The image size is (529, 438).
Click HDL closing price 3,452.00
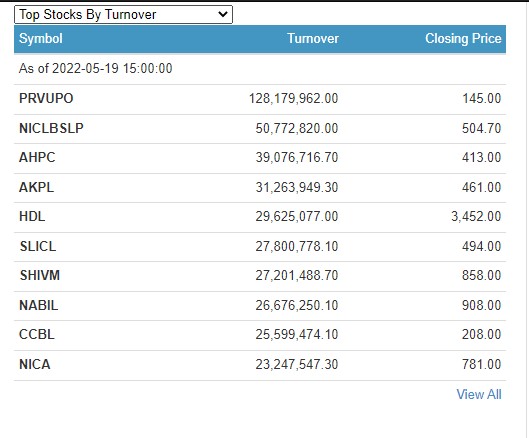tap(476, 216)
